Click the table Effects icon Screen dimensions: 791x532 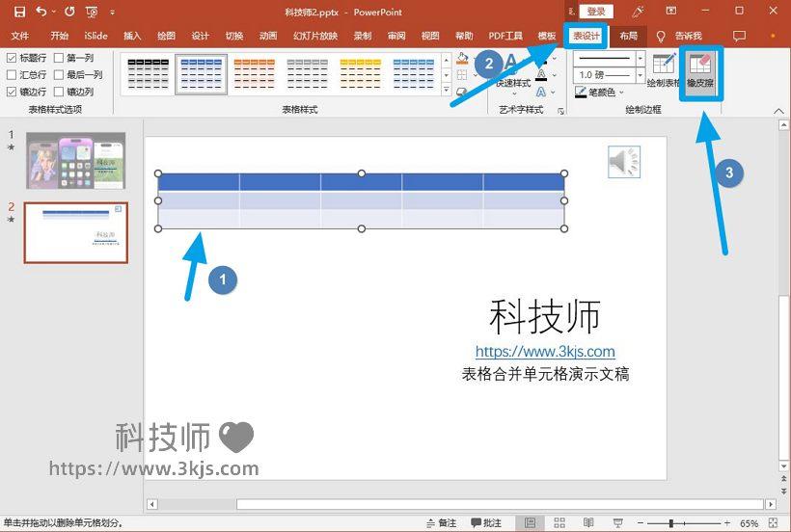pyautogui.click(x=462, y=92)
